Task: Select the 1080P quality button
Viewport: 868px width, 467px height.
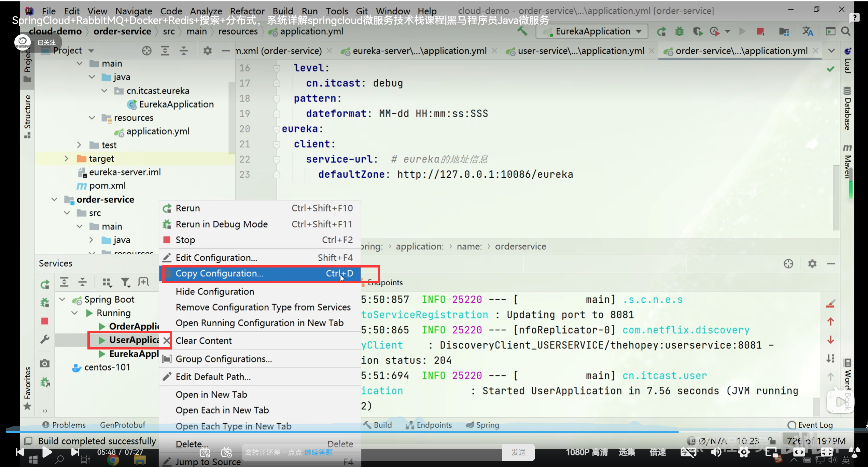Action: [x=587, y=452]
